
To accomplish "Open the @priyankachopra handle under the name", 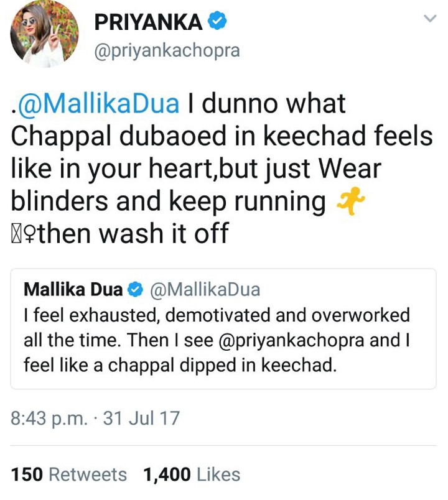I will [166, 51].
